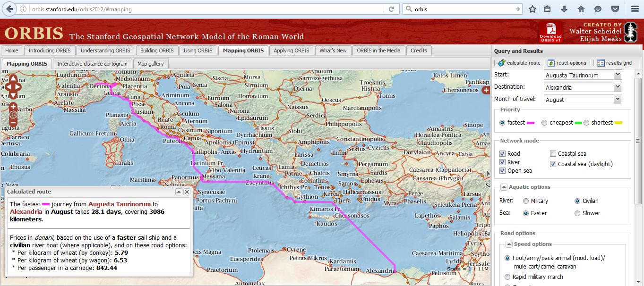Select Rapid military march option
This screenshot has width=644, height=286.
point(508,277)
